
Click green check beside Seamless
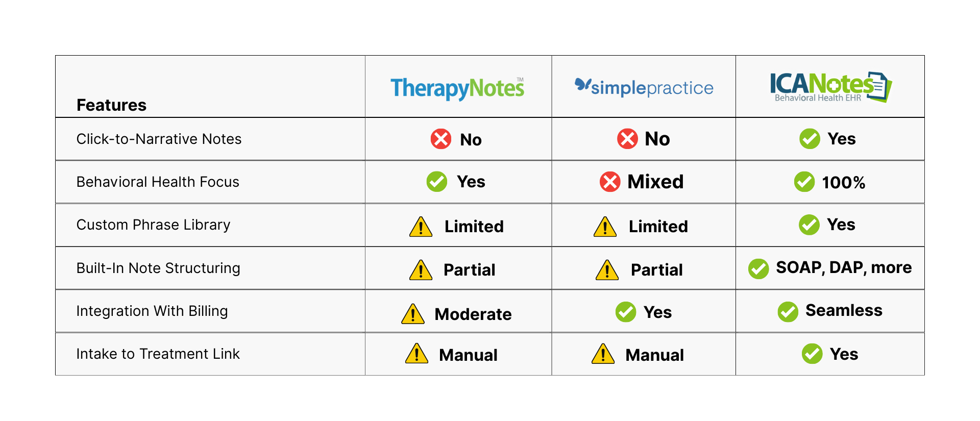tap(788, 311)
